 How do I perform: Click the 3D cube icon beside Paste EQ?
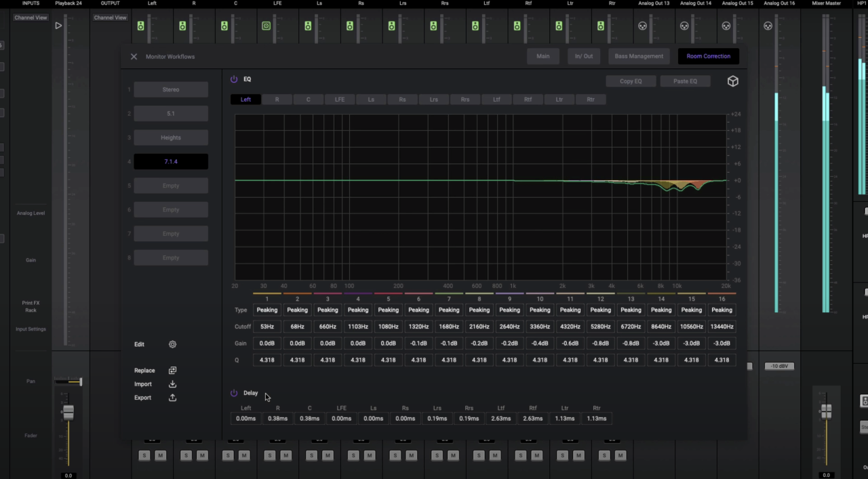732,81
